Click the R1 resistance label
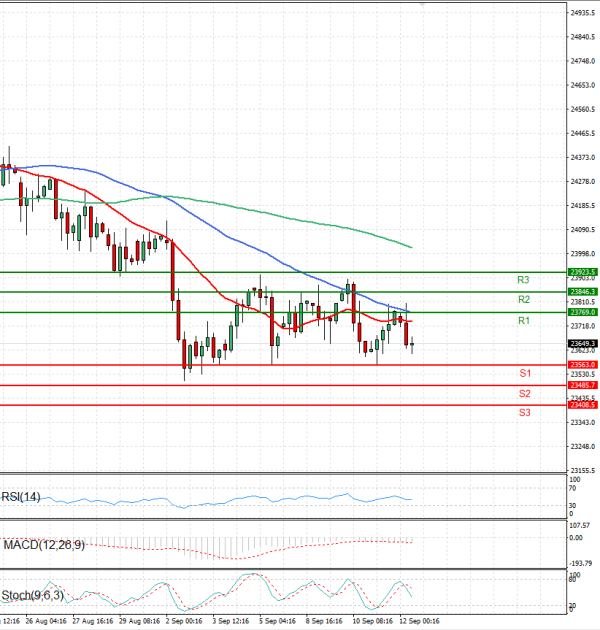 524,320
